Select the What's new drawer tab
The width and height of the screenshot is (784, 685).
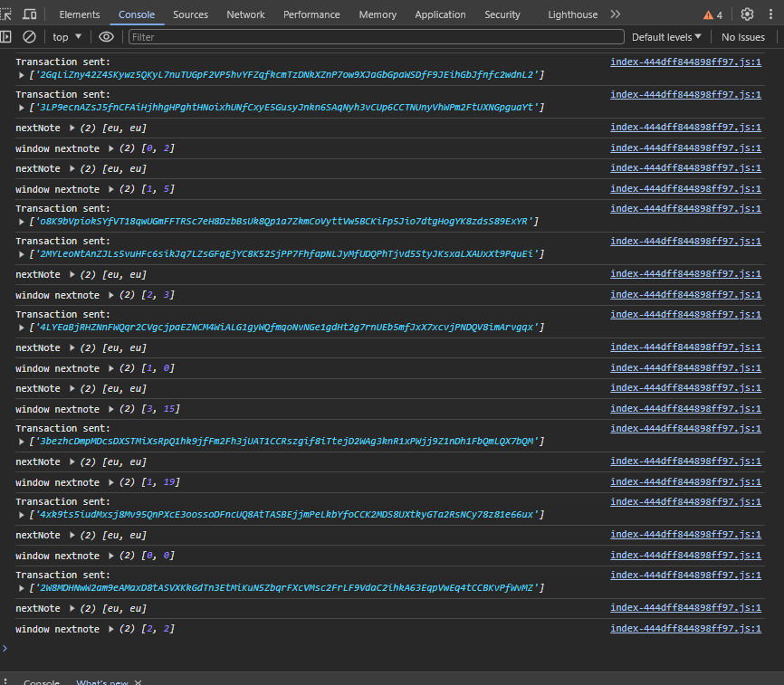coord(102,682)
